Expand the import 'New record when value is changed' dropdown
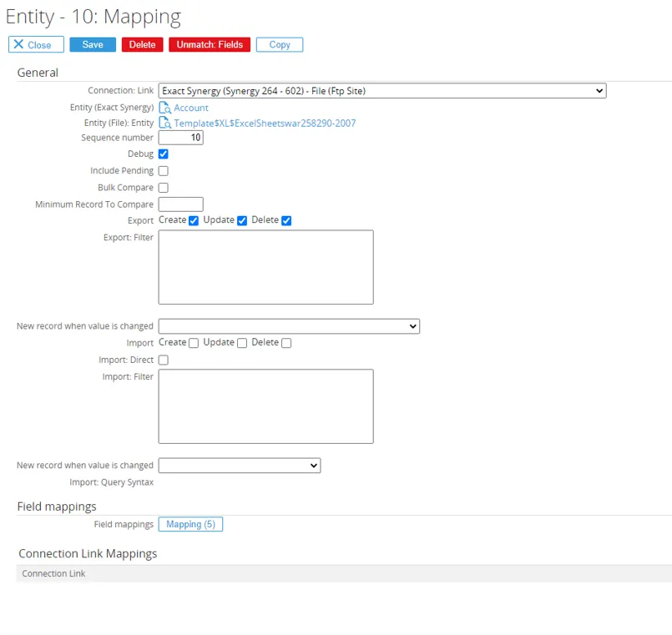Viewport: 672px width, 635px height. point(239,466)
